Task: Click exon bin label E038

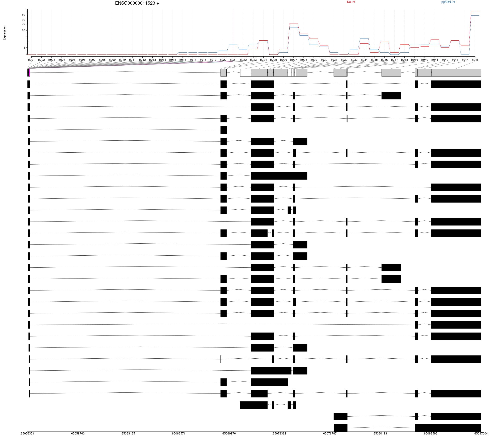Action: [405, 60]
